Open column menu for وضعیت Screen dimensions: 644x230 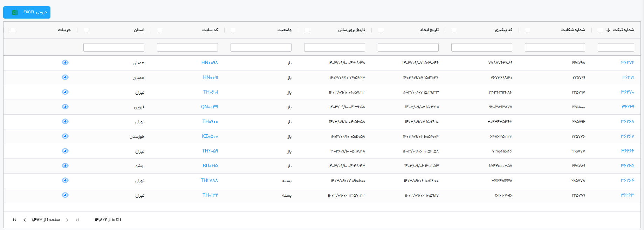[233, 30]
